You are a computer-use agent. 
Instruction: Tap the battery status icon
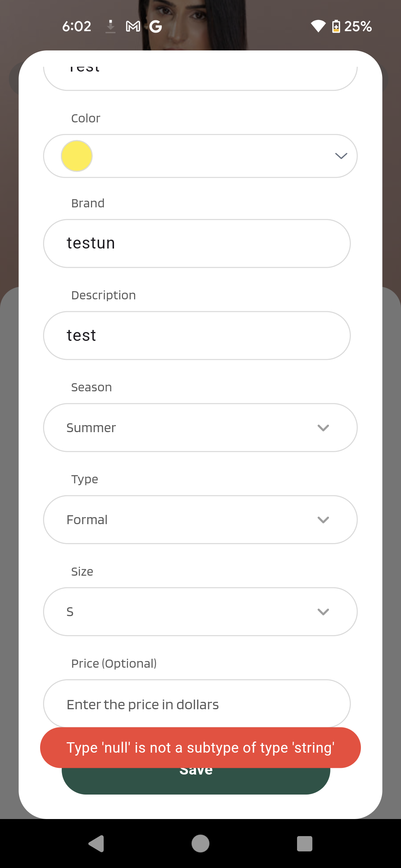[x=336, y=26]
